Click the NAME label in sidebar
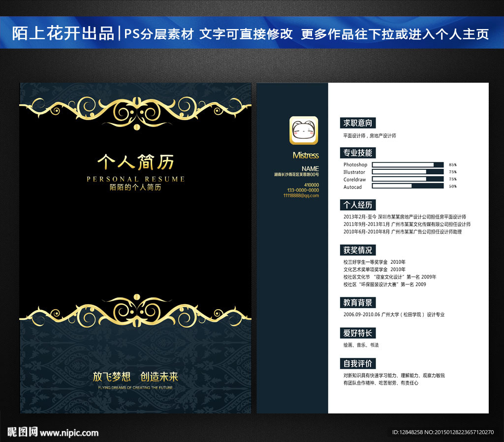 [310, 168]
